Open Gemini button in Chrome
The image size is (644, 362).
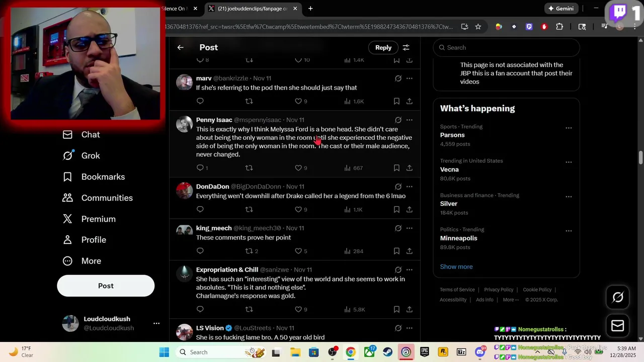point(561,9)
